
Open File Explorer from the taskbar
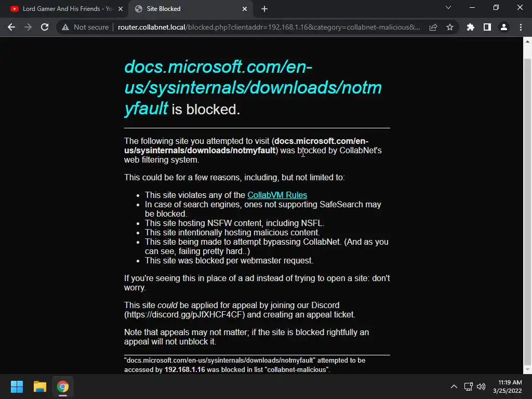39,387
